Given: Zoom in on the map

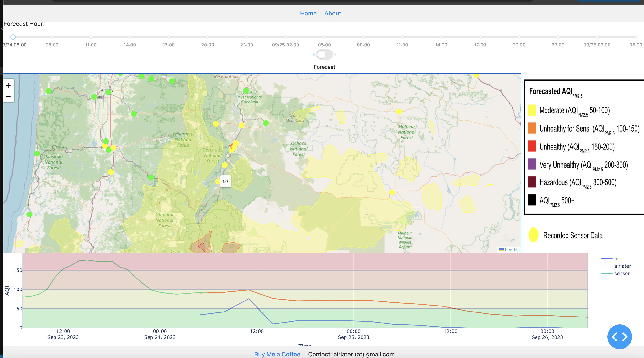Looking at the screenshot, I should click(8, 85).
